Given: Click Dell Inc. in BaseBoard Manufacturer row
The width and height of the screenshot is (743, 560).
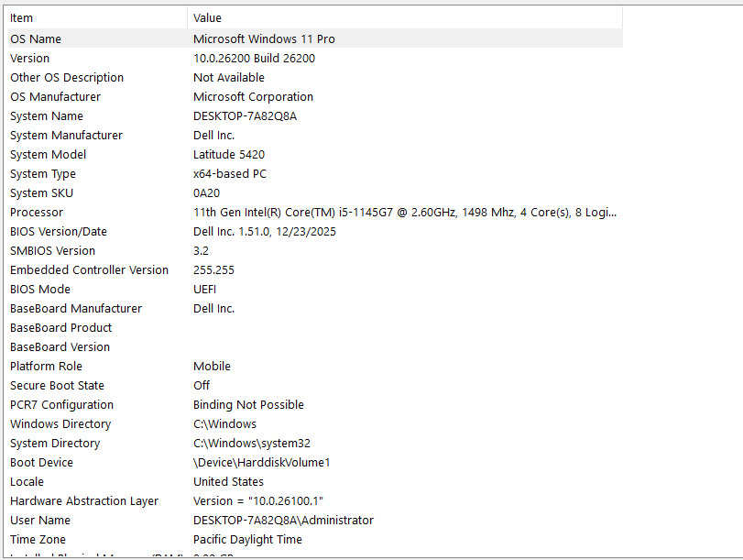Looking at the screenshot, I should pyautogui.click(x=213, y=309).
